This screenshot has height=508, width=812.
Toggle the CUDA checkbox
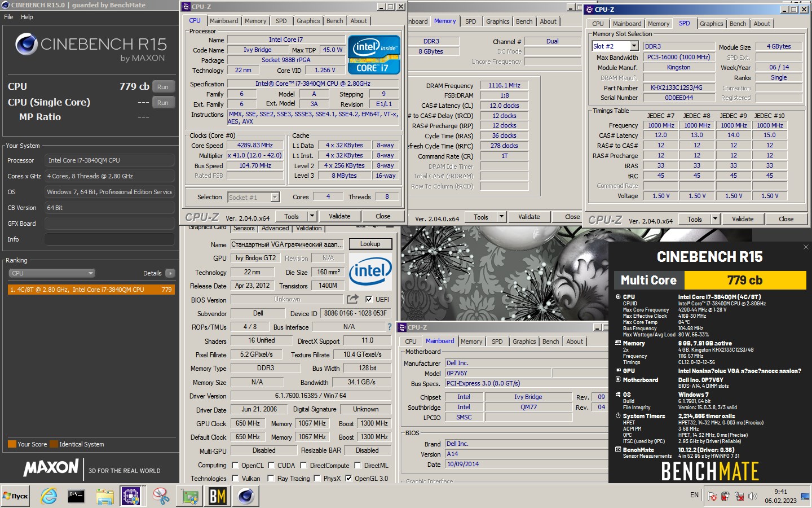pyautogui.click(x=271, y=466)
